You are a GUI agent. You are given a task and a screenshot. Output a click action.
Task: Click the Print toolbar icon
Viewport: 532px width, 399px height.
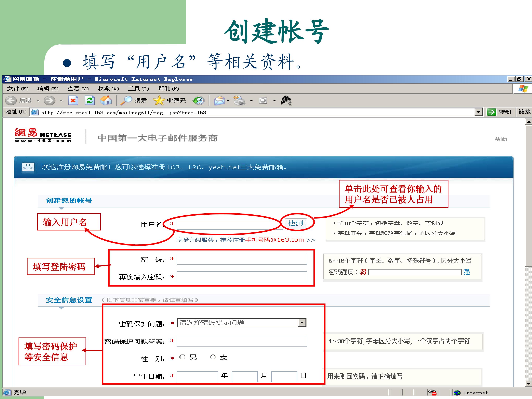240,100
